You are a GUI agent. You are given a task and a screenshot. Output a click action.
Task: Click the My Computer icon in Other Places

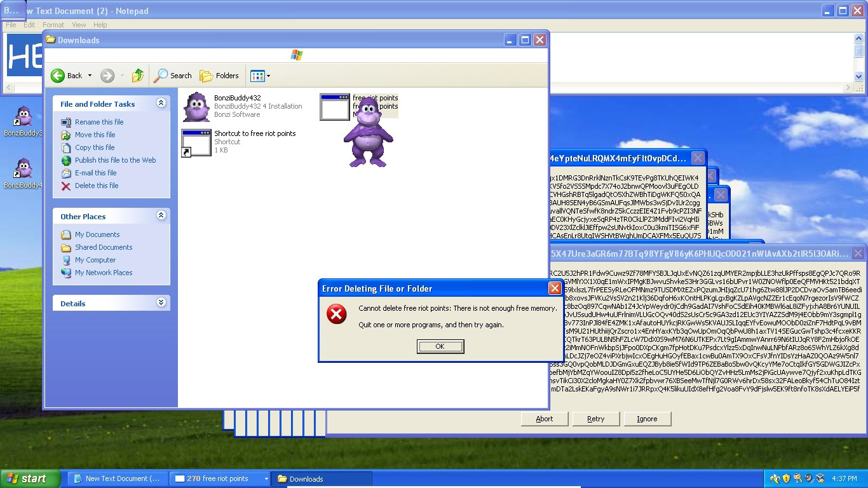point(66,260)
